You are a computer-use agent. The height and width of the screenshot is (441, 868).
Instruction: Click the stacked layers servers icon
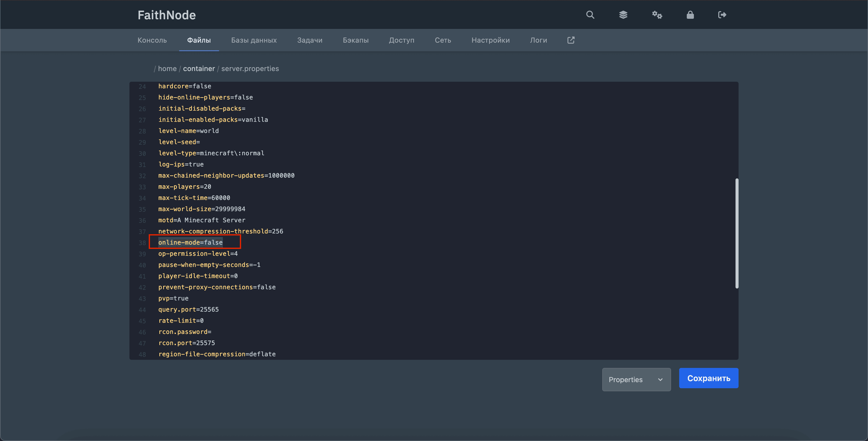(623, 15)
